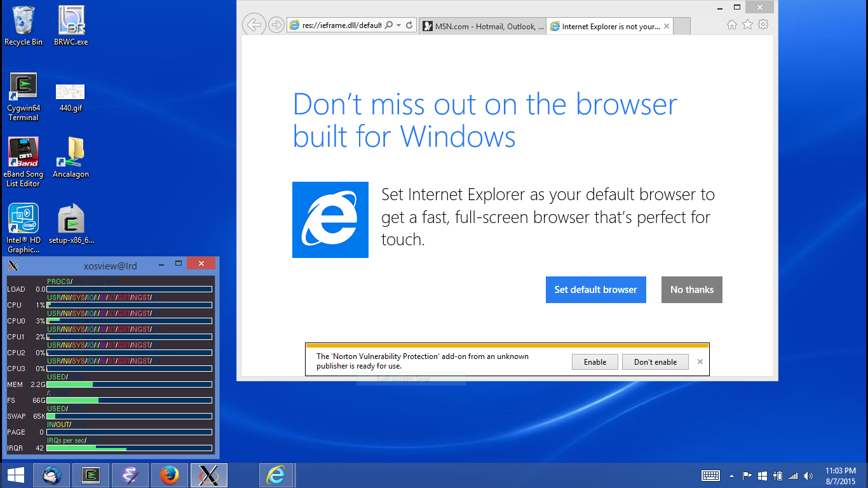This screenshot has height=488, width=868.
Task: Open Action Center flag icon
Action: (747, 475)
